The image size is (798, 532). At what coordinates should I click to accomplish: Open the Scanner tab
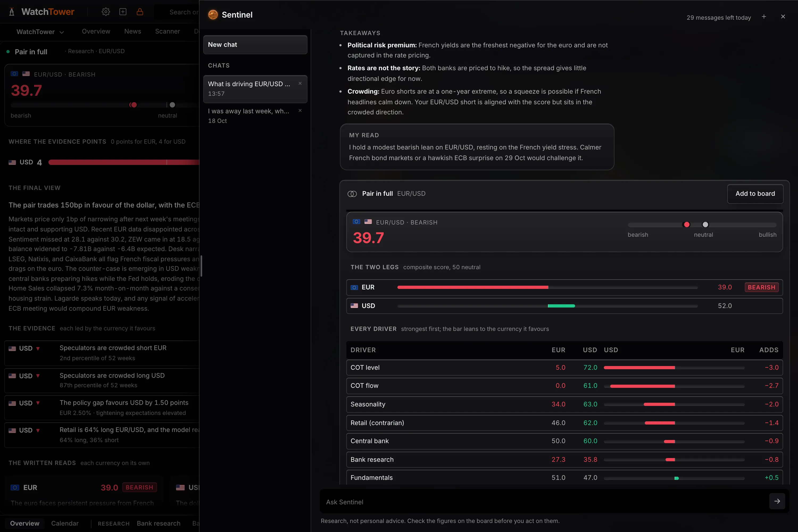coord(168,31)
